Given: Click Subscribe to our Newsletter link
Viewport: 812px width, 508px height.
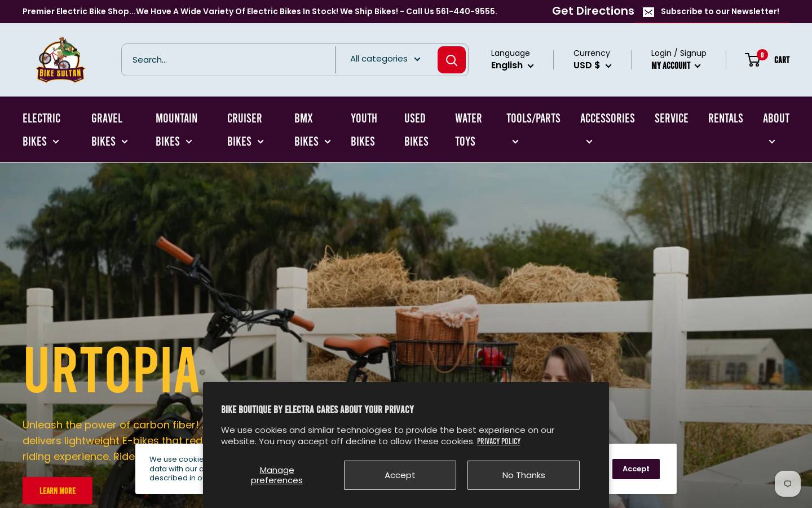Looking at the screenshot, I should pyautogui.click(x=720, y=11).
